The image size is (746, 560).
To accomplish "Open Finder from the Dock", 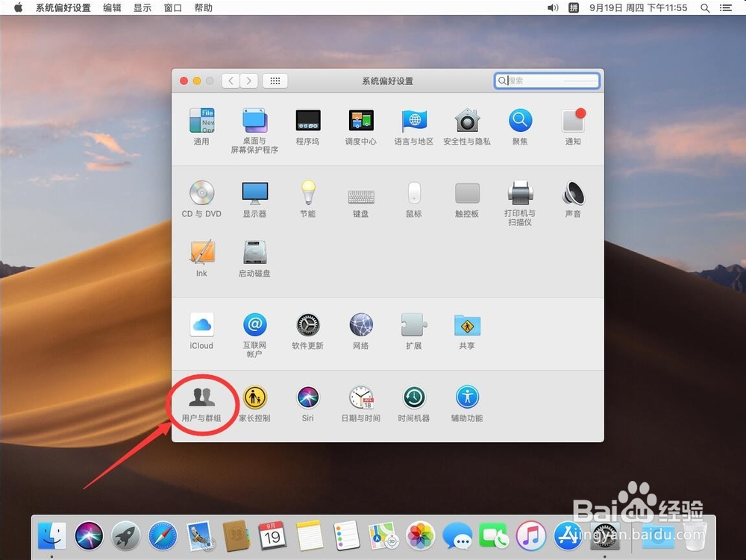I will tap(52, 535).
